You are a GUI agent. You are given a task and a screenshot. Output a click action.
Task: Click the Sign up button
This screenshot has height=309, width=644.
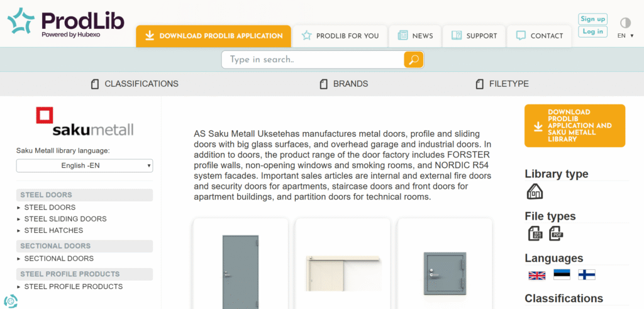[x=592, y=19]
